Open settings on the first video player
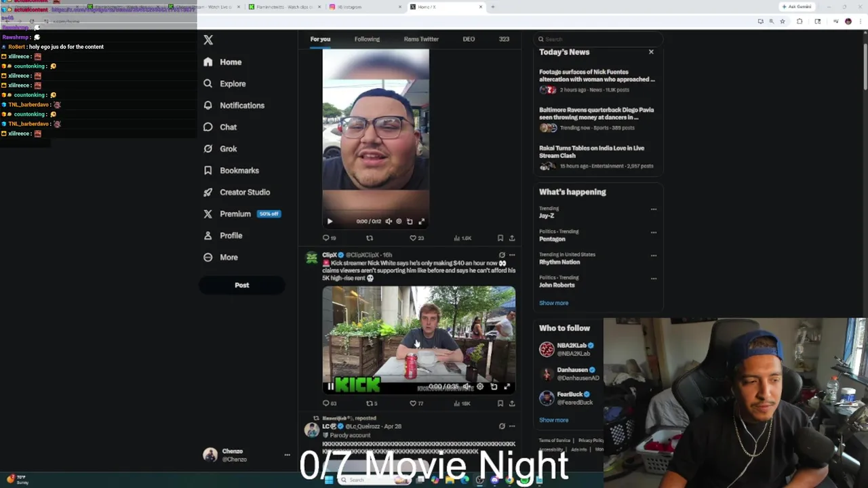 click(399, 222)
